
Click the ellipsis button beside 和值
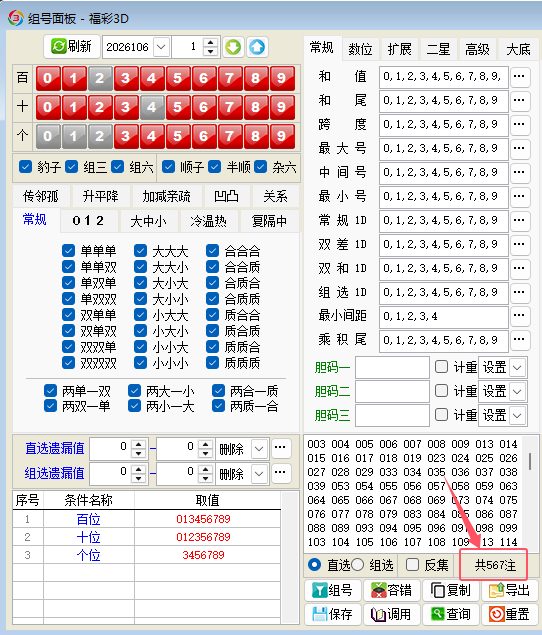(519, 76)
